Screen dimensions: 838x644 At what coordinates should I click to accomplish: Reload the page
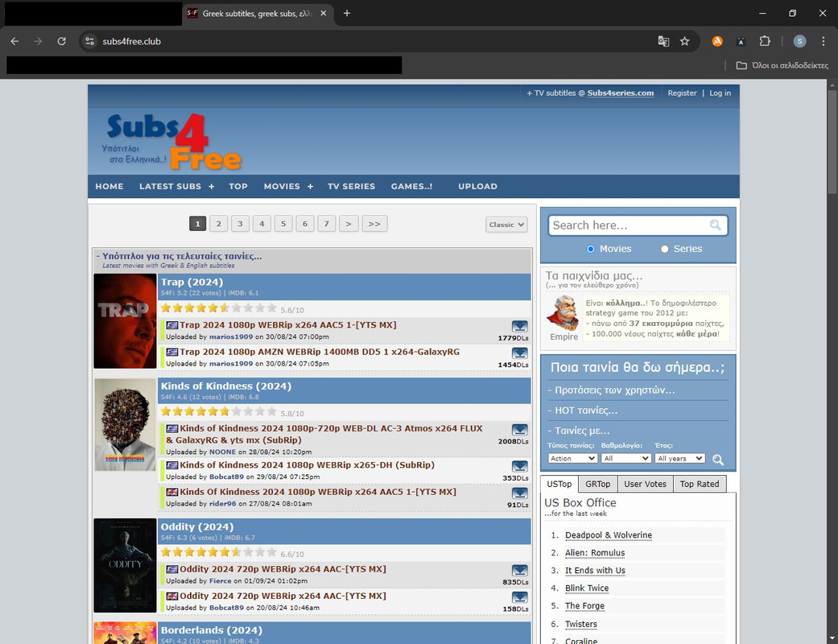tap(61, 41)
